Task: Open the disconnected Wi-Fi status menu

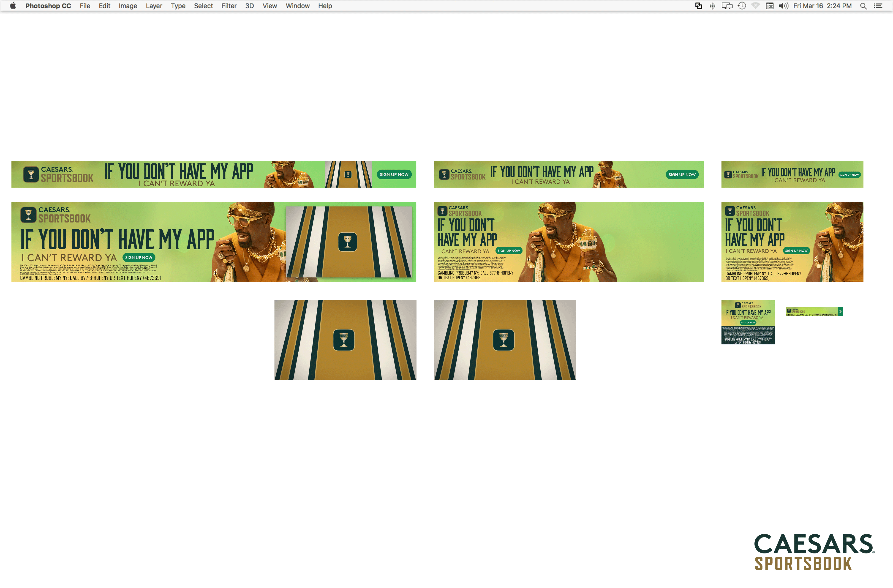Action: [756, 6]
